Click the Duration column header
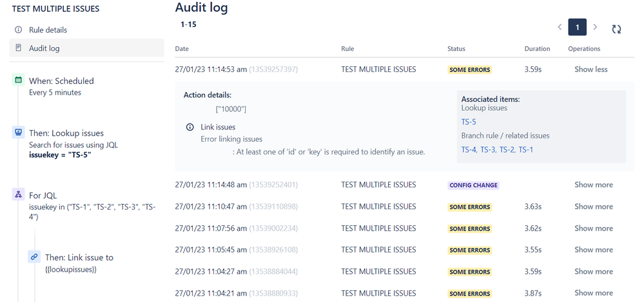Image resolution: width=644 pixels, height=302 pixels. (537, 48)
